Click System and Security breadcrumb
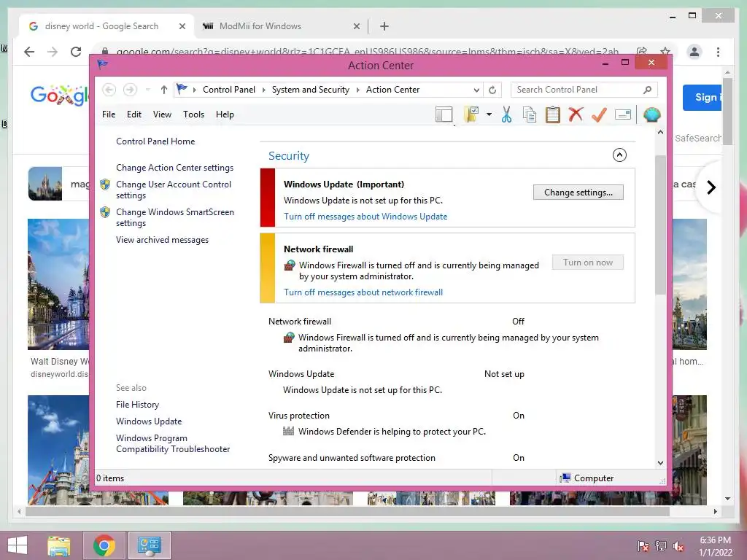Image resolution: width=747 pixels, height=560 pixels. [x=311, y=90]
